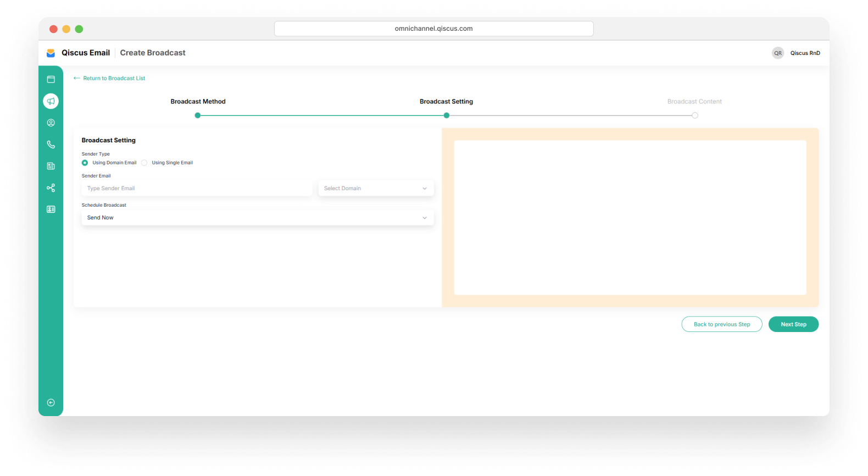Screen dimensions: 868x476
Task: Click the Qiscus RnD account name
Action: coord(805,53)
